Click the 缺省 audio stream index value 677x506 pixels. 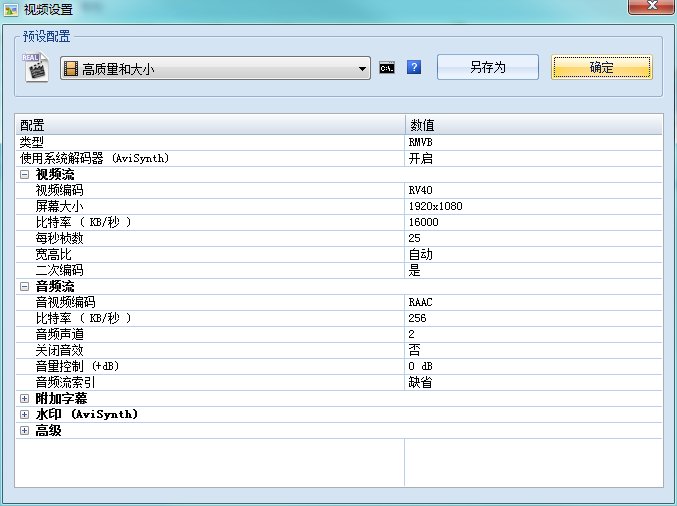(421, 382)
